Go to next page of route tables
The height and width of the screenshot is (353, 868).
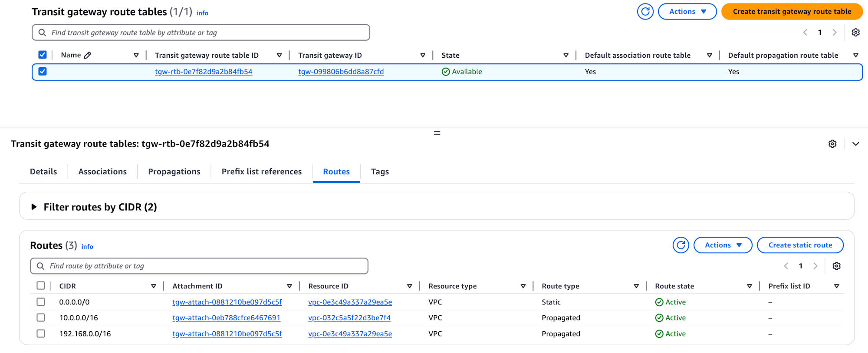(835, 33)
